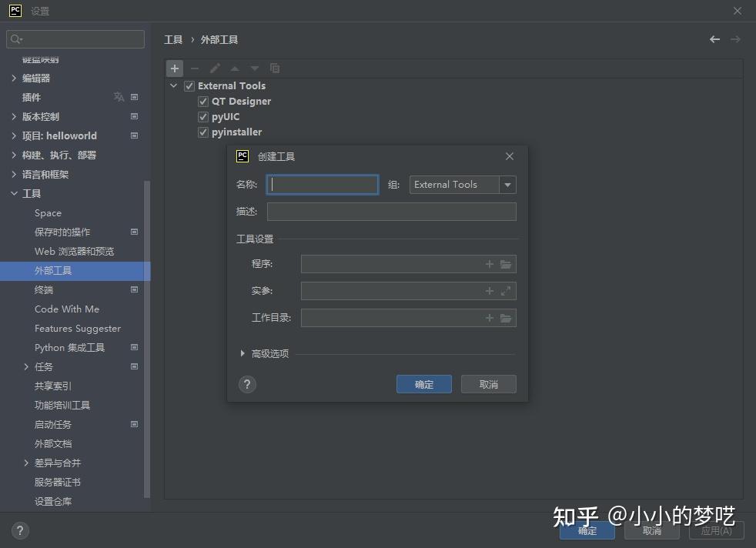Click the back navigation arrow

point(714,39)
